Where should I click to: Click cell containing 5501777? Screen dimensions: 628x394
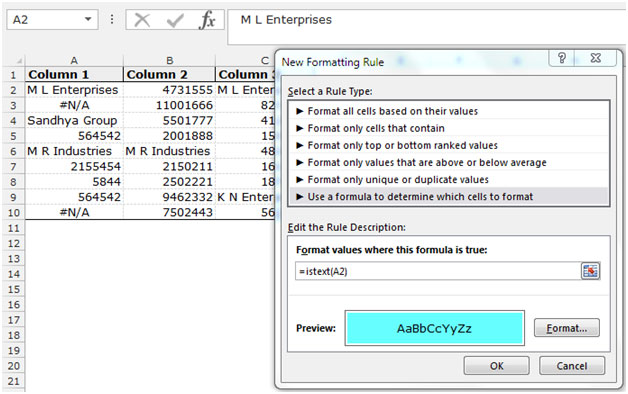169,121
